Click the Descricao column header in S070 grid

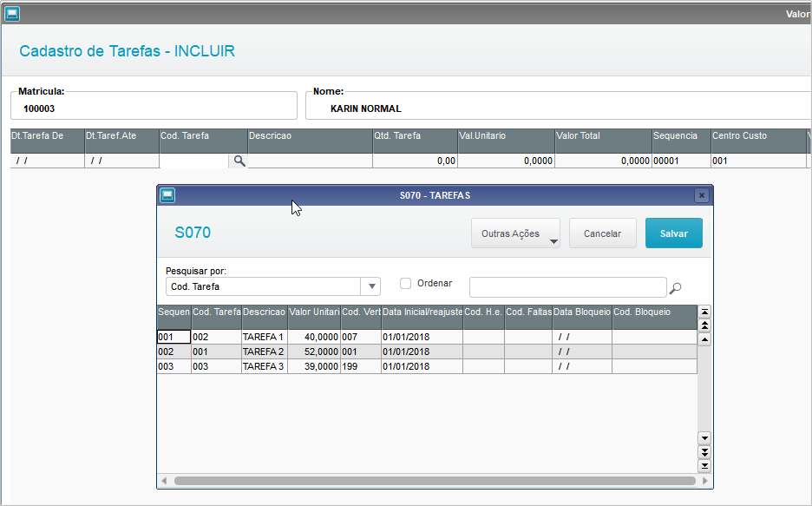(264, 317)
